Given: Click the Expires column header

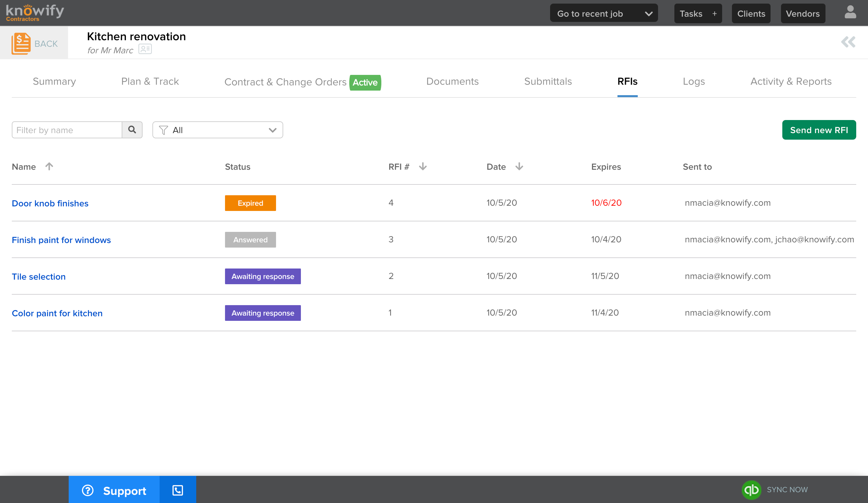Looking at the screenshot, I should [x=606, y=167].
